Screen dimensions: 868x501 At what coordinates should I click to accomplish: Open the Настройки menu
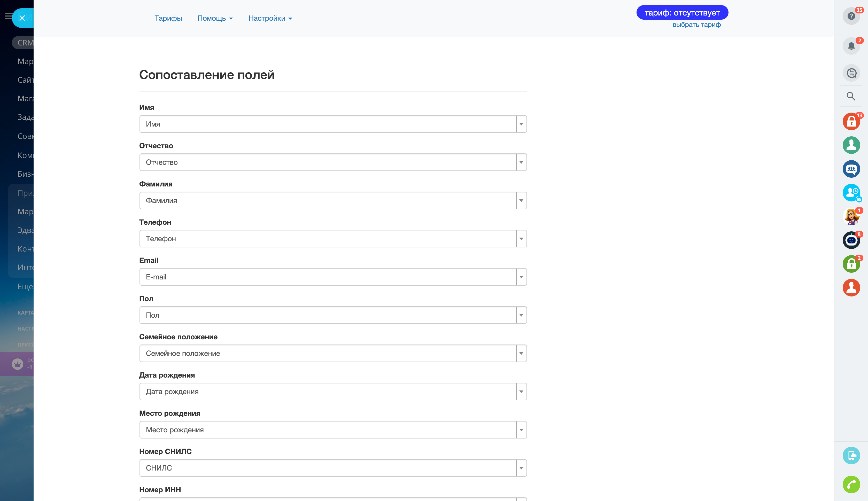[x=270, y=18]
